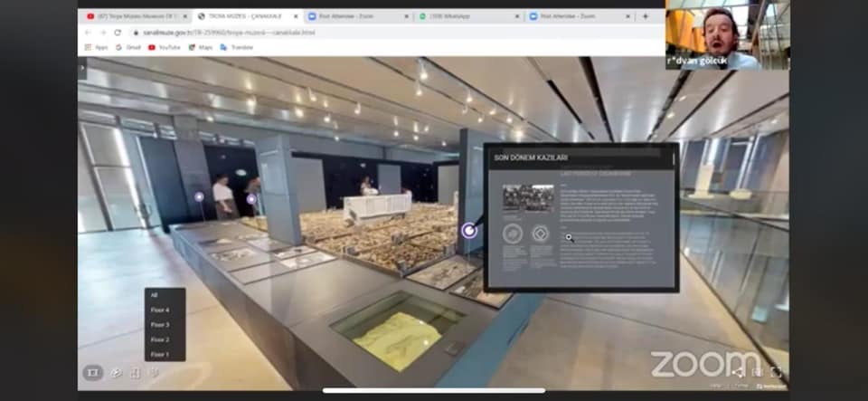868x401 pixels.
Task: Choose Floor 1 from the floor menu
Action: click(x=160, y=354)
